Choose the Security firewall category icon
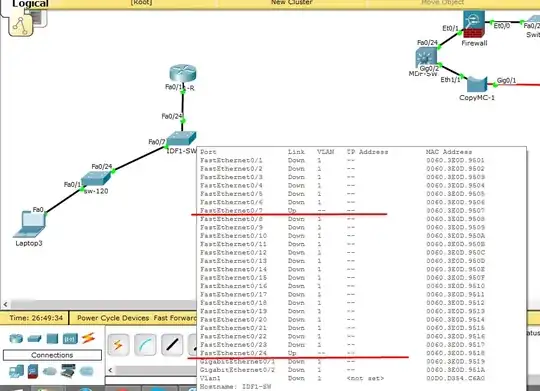The image size is (540, 391). (33, 371)
